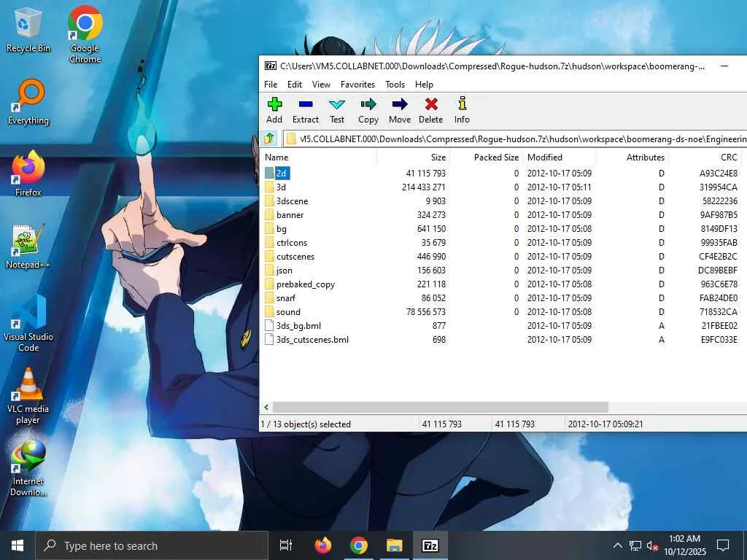747x560 pixels.
Task: Click the Extract toolbar button
Action: [306, 111]
